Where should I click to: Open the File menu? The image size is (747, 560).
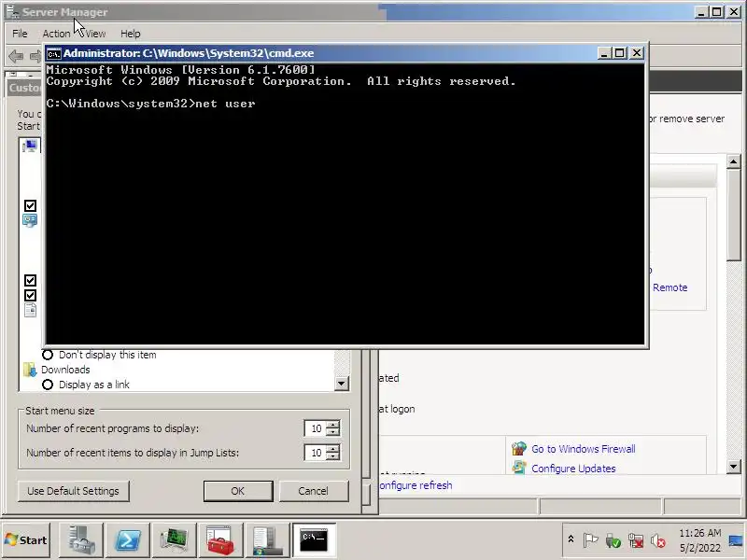coord(20,34)
